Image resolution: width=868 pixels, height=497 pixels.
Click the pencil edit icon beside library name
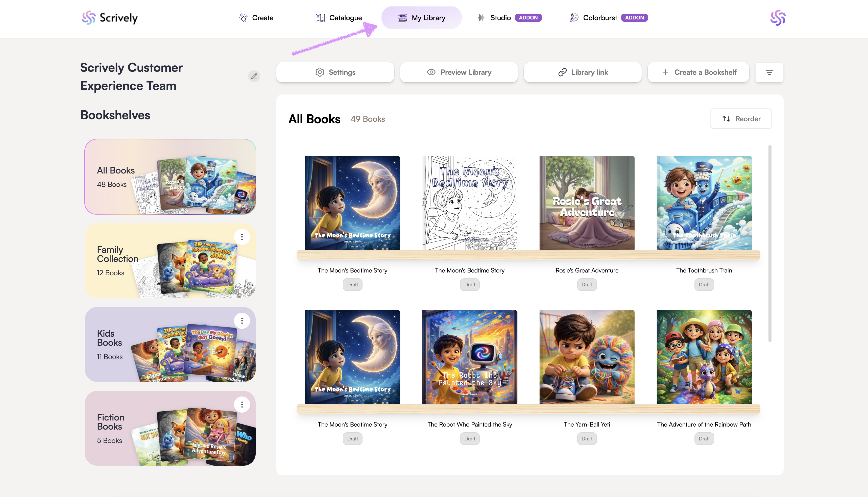click(254, 77)
